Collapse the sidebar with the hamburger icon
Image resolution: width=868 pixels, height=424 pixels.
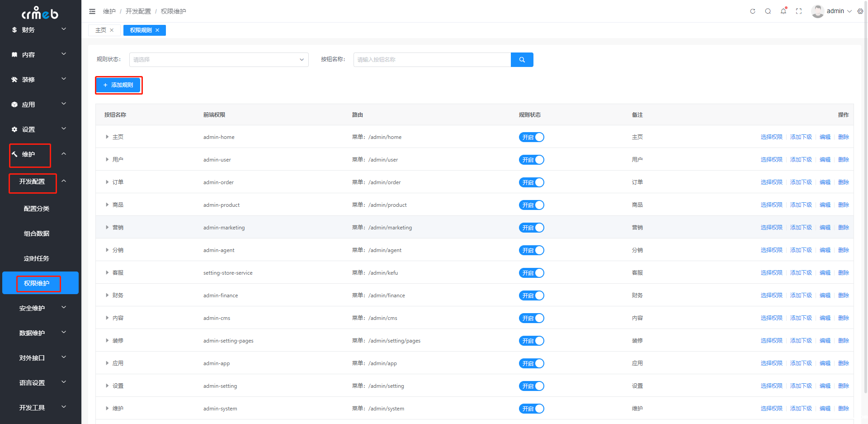92,11
